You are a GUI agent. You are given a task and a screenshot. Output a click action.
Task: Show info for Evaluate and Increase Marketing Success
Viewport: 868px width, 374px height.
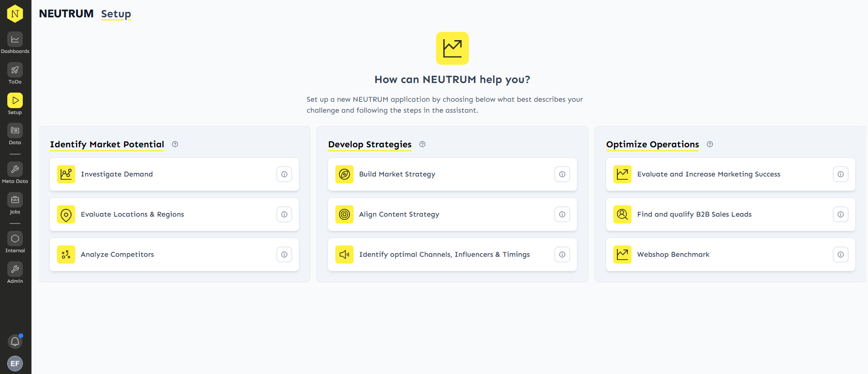841,174
